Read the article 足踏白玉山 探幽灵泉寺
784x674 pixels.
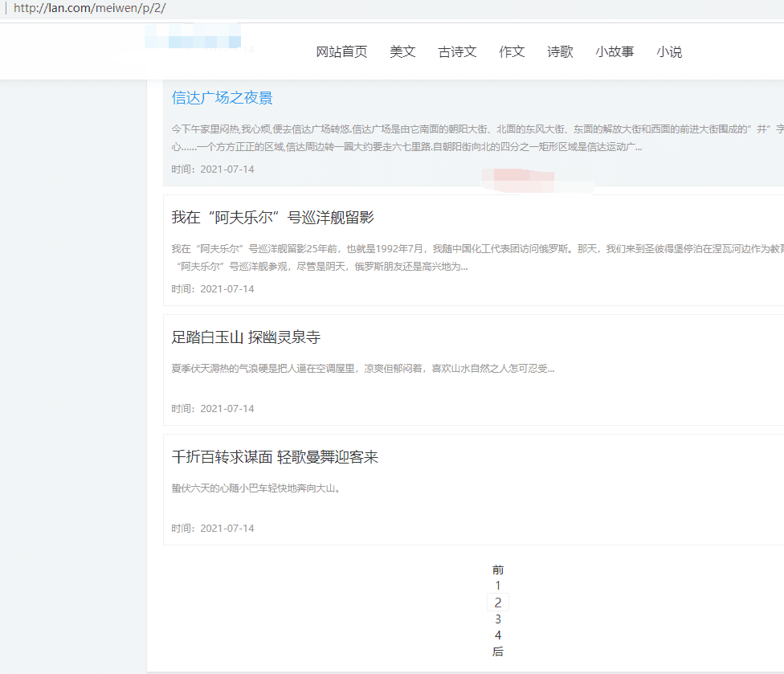coord(246,337)
